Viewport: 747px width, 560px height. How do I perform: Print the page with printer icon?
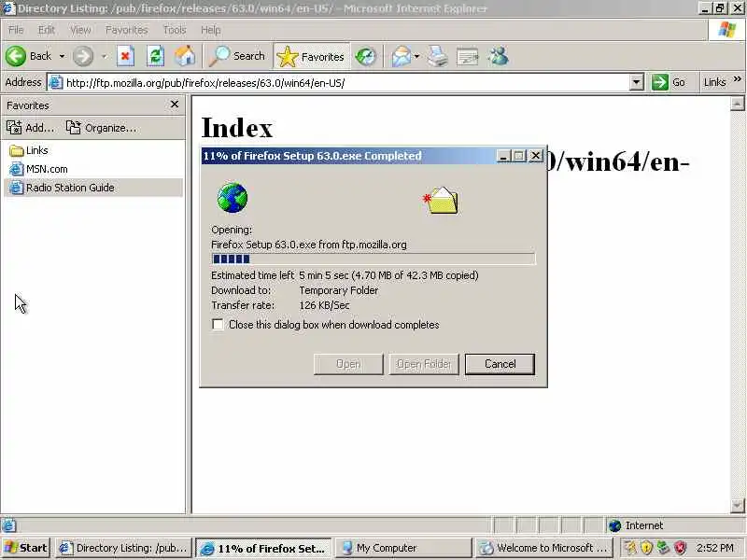tap(437, 57)
